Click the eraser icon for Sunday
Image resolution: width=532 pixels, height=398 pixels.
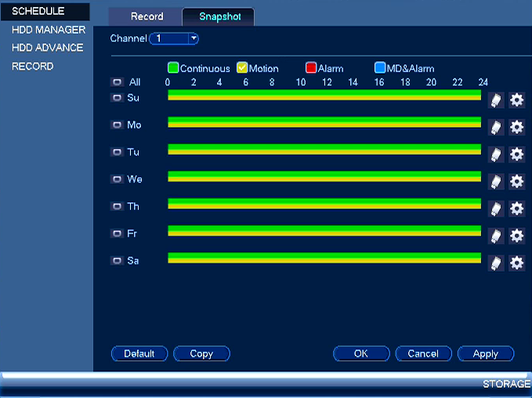click(496, 100)
